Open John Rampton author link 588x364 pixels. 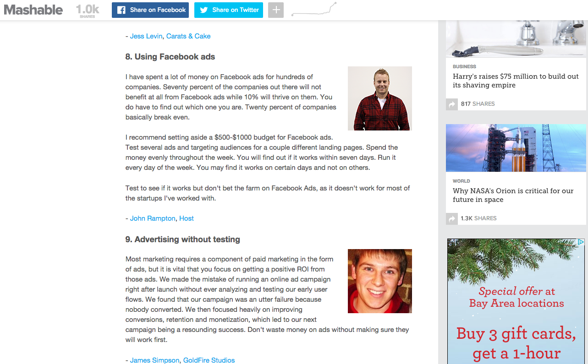153,218
